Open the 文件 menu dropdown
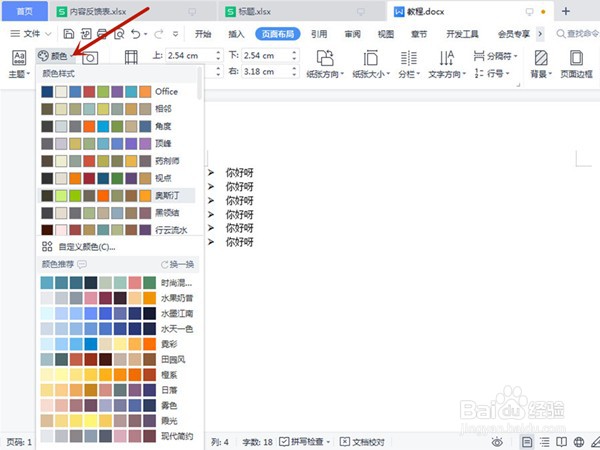600x450 pixels. [x=31, y=34]
